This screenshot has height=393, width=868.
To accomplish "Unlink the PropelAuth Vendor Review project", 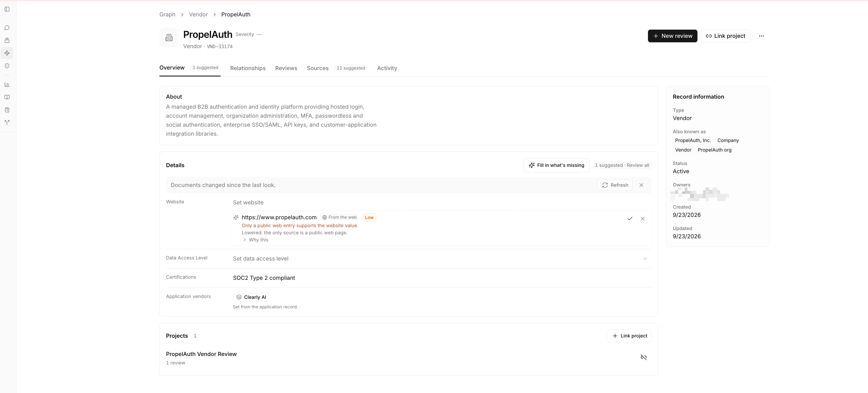I will click(644, 357).
